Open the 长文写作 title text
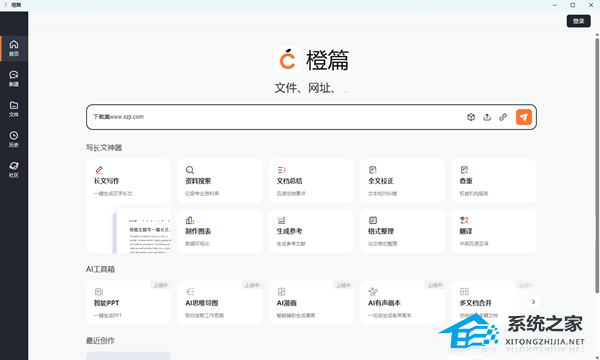Screen dimensions: 600x360 click(107, 181)
